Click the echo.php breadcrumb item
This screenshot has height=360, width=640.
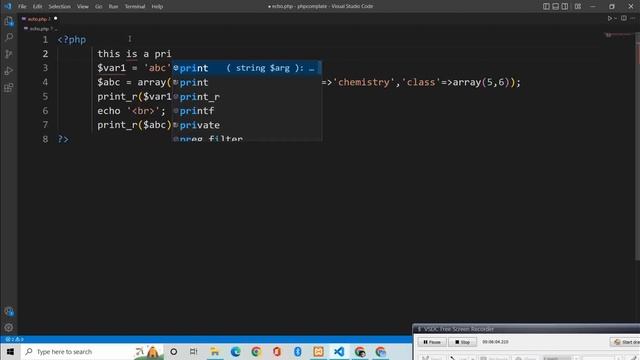coord(39,29)
